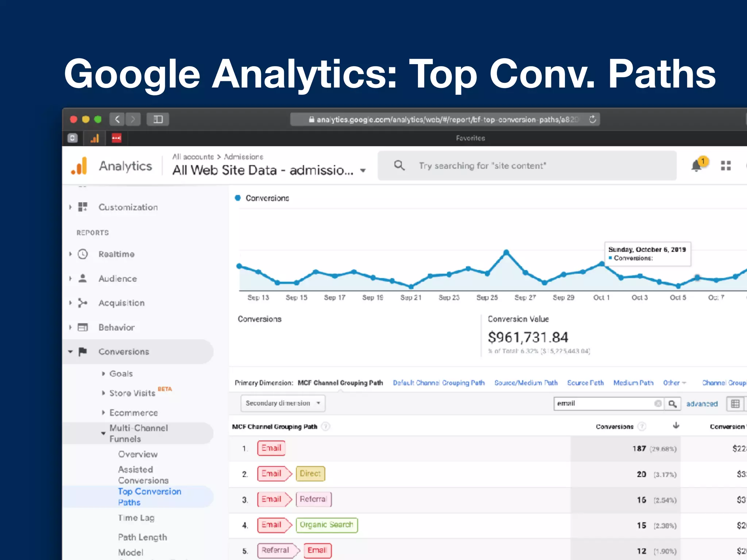Click the Analytics logo icon
The width and height of the screenshot is (747, 560).
point(80,166)
